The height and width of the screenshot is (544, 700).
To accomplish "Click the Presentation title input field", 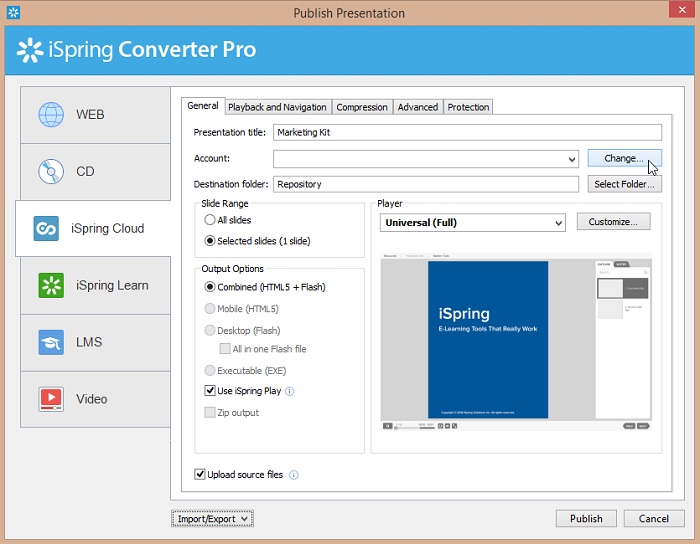I will [467, 133].
